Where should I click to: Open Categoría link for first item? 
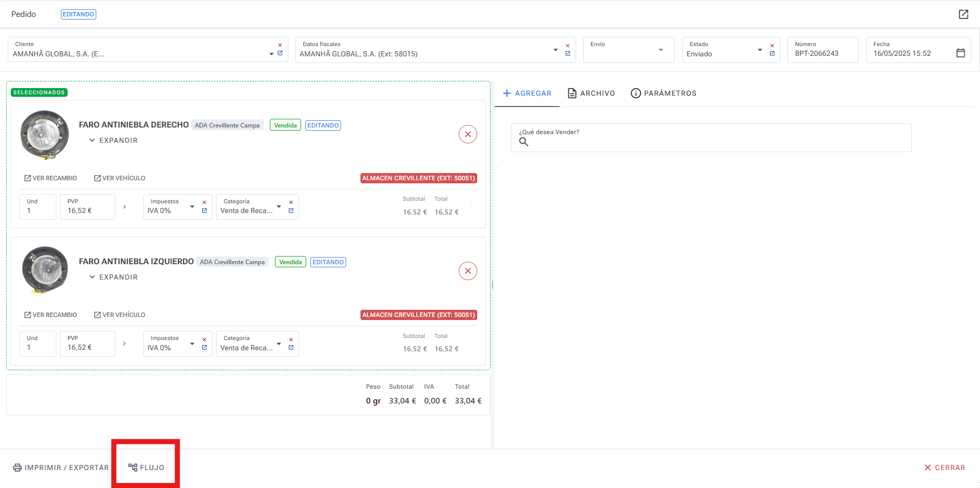(x=291, y=211)
